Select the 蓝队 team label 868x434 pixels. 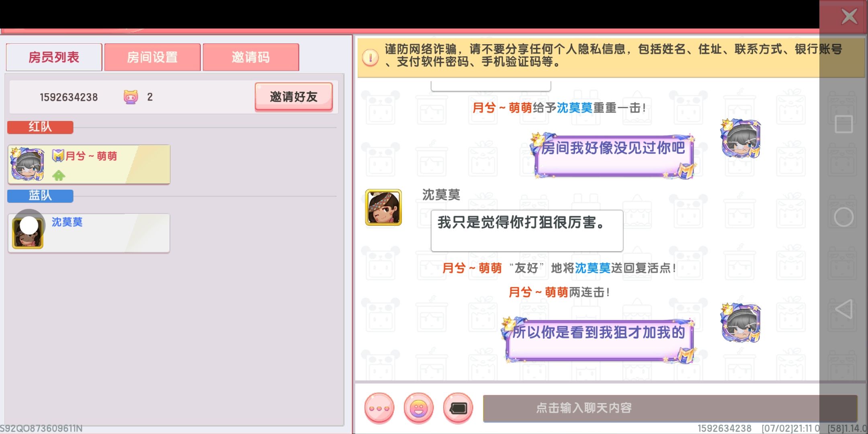pos(40,196)
